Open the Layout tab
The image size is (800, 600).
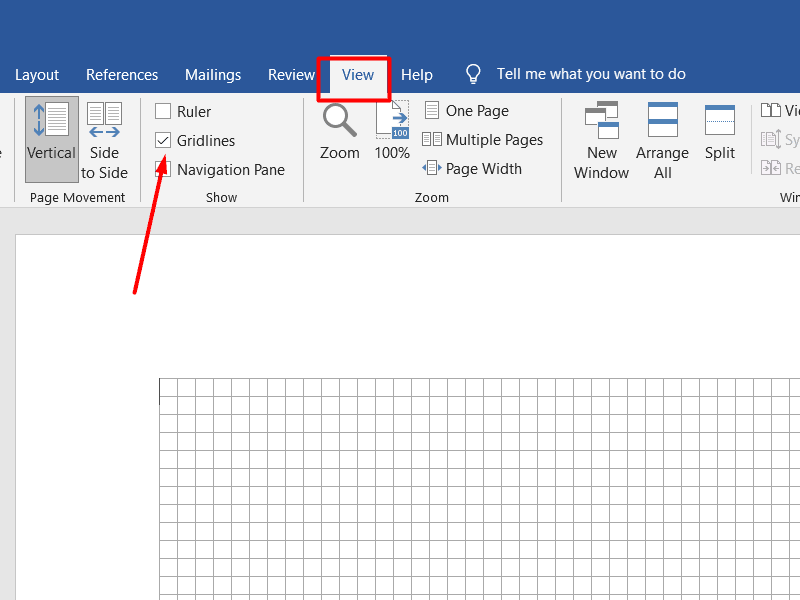(37, 75)
